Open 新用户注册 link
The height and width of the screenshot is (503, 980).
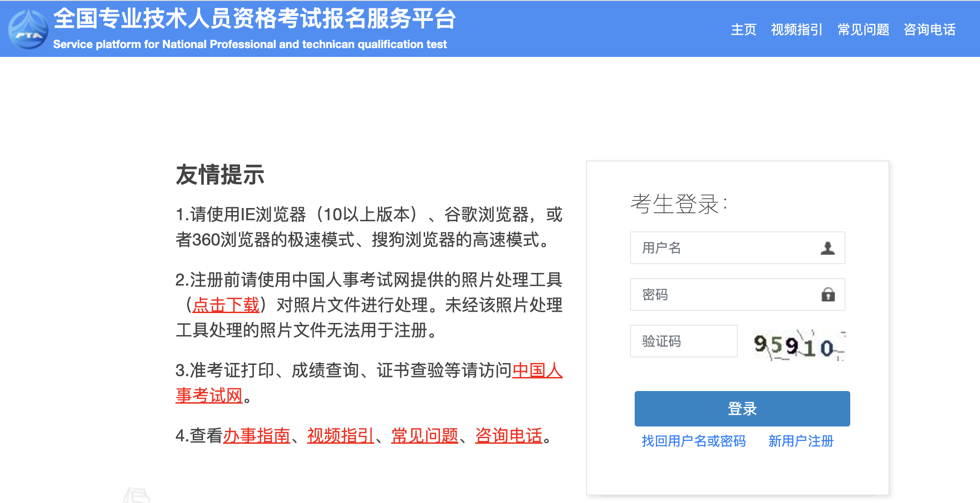click(x=801, y=441)
